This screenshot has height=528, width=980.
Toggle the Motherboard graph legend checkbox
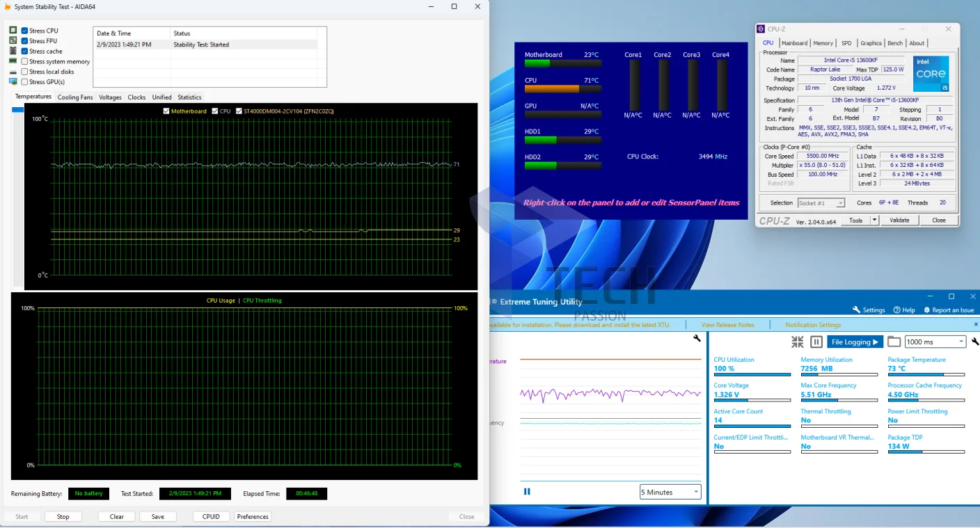coord(166,111)
